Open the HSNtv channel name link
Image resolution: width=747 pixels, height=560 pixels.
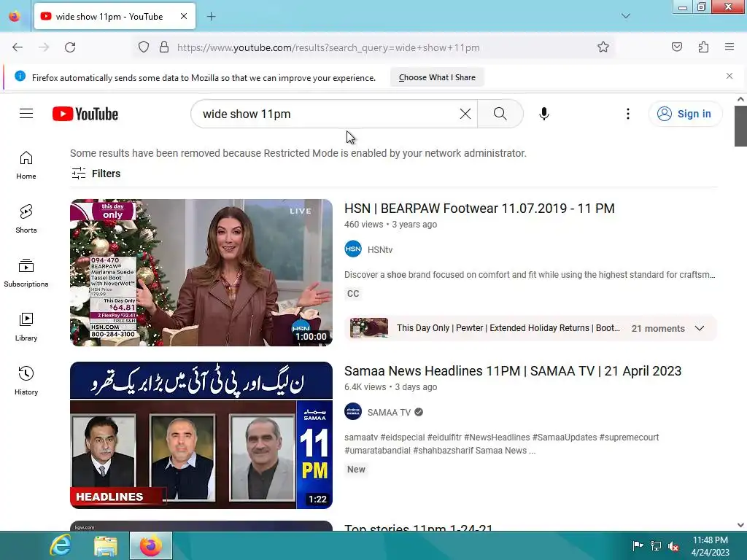pyautogui.click(x=379, y=249)
